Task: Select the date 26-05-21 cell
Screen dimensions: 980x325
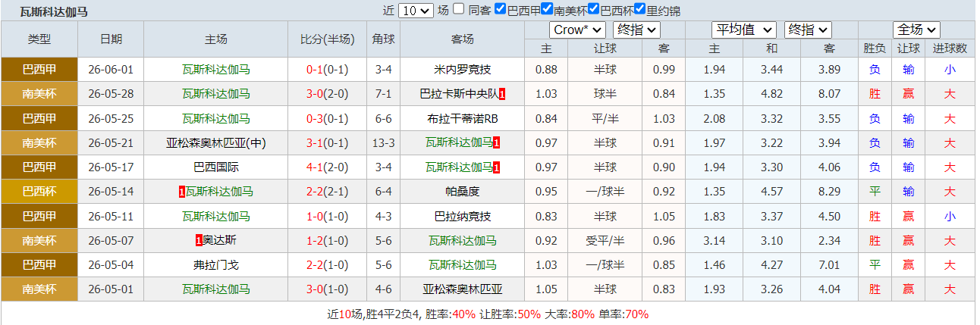Action: [111, 142]
